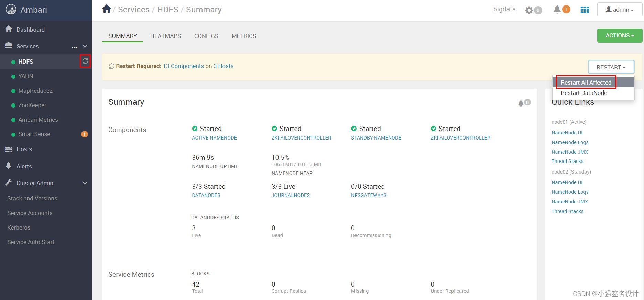
Task: Open second ZKFAILOVERCONTROLLER link beside Standby NameNode
Action: [x=460, y=138]
